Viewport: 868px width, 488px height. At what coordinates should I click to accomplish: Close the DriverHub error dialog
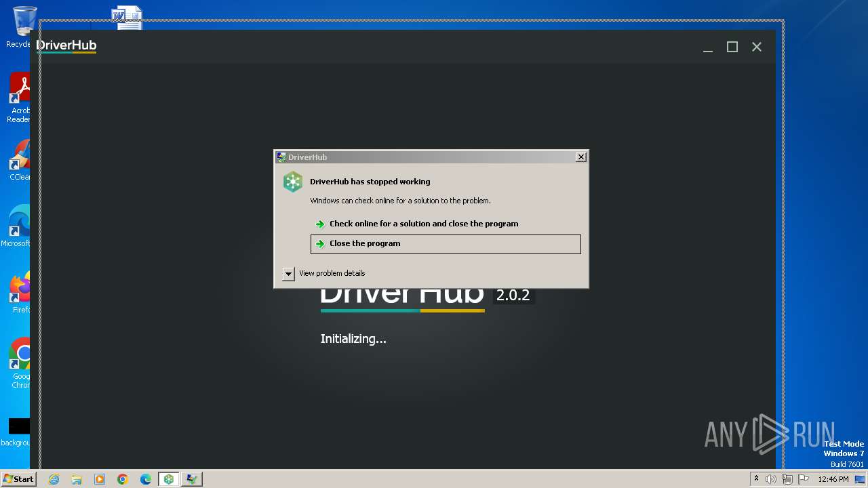point(580,157)
